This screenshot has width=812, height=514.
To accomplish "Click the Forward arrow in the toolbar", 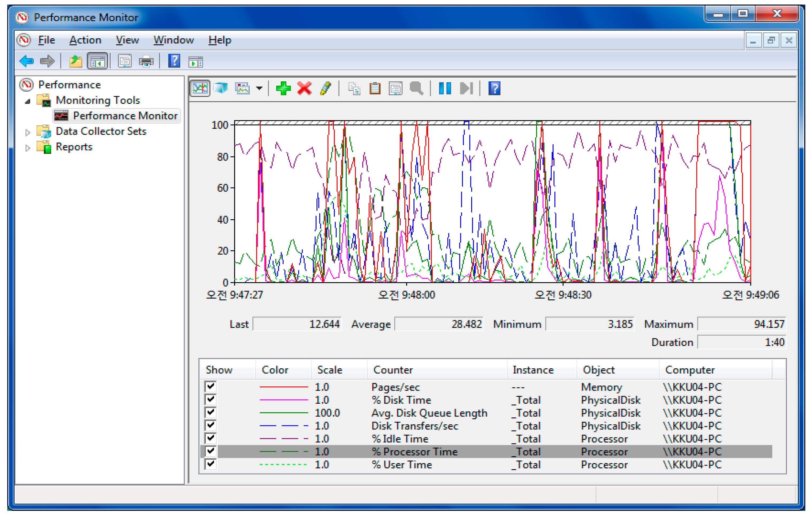I will tap(47, 61).
